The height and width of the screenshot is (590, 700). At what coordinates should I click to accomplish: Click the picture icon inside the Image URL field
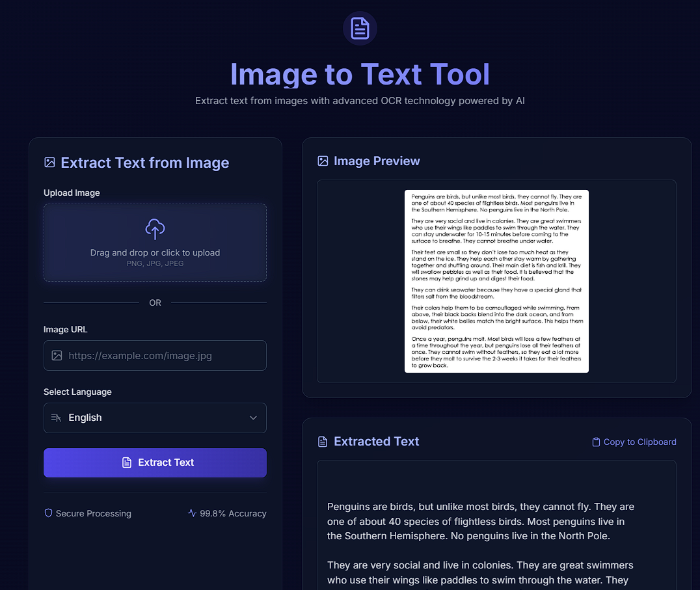click(x=57, y=356)
